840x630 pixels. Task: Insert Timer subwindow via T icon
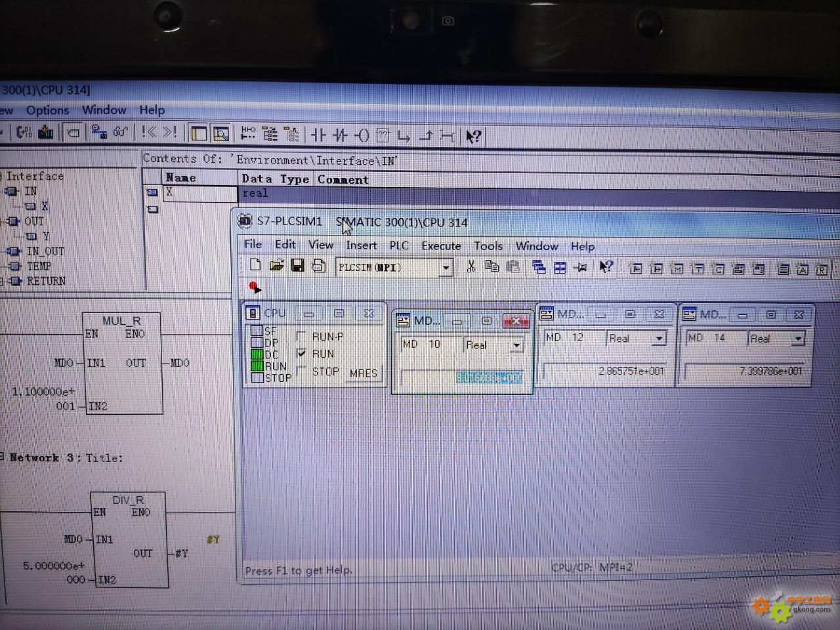(698, 268)
